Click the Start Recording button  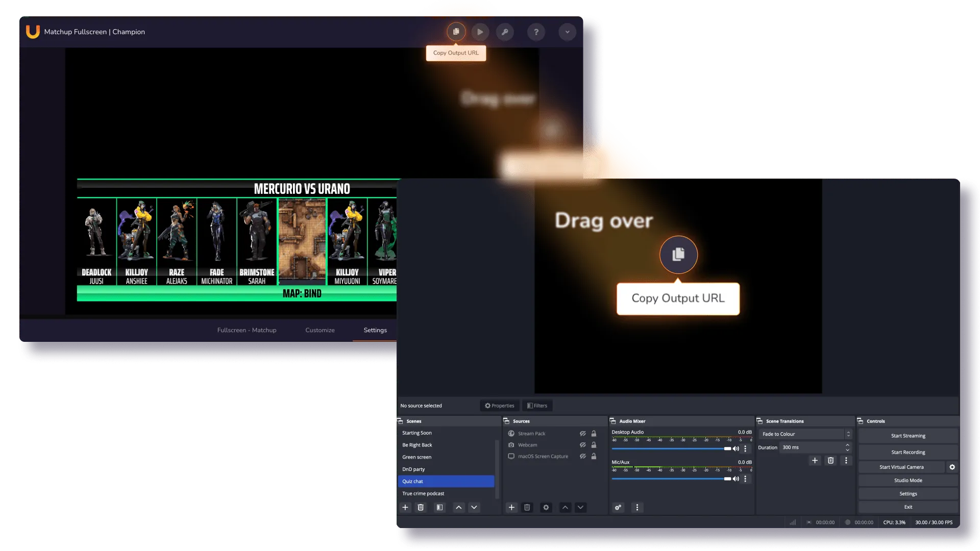[908, 452]
